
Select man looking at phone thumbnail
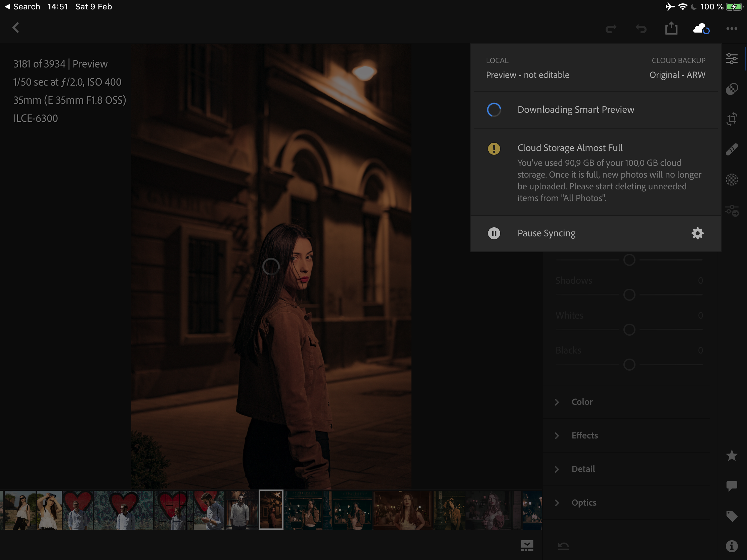pyautogui.click(x=209, y=510)
